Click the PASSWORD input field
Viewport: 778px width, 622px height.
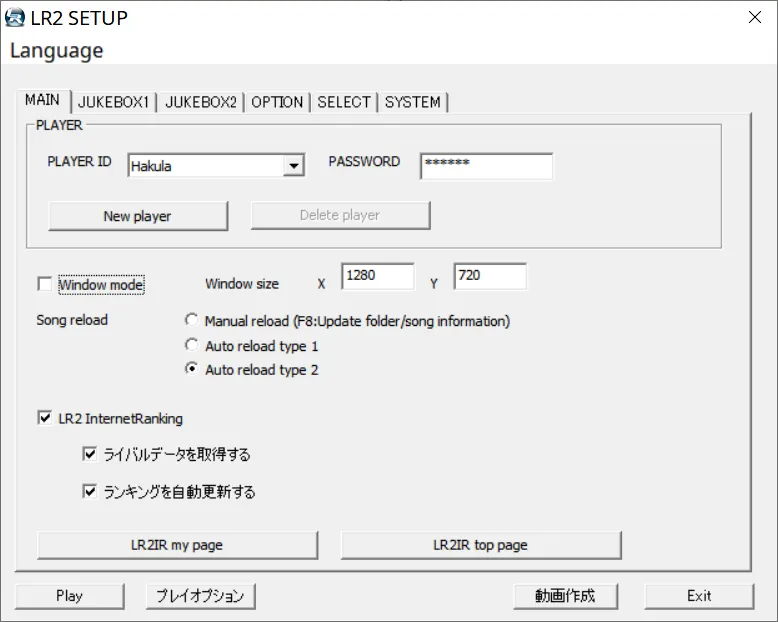[486, 166]
